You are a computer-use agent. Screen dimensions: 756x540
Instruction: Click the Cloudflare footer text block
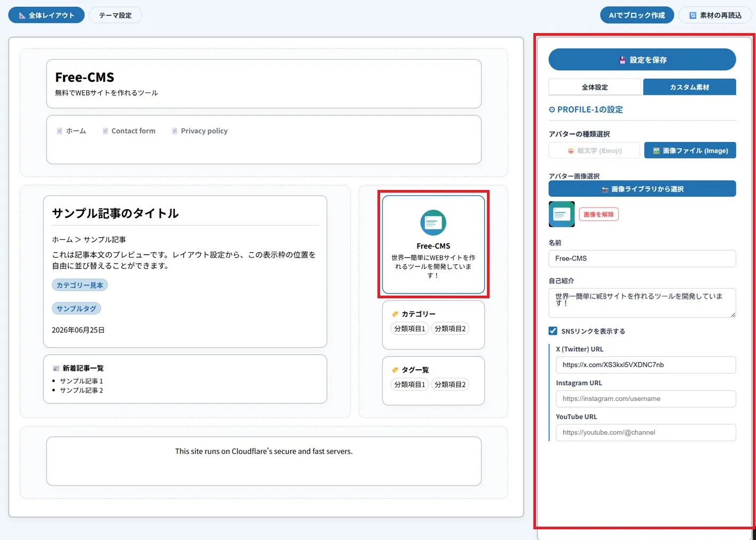(264, 451)
